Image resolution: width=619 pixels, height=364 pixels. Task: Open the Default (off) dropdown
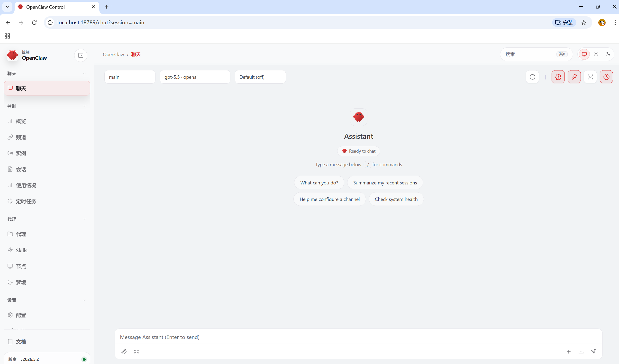tap(260, 77)
